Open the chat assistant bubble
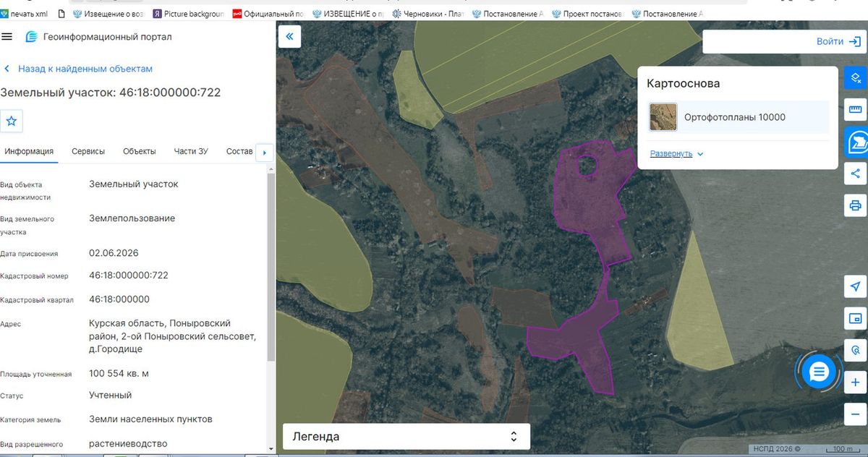 819,372
